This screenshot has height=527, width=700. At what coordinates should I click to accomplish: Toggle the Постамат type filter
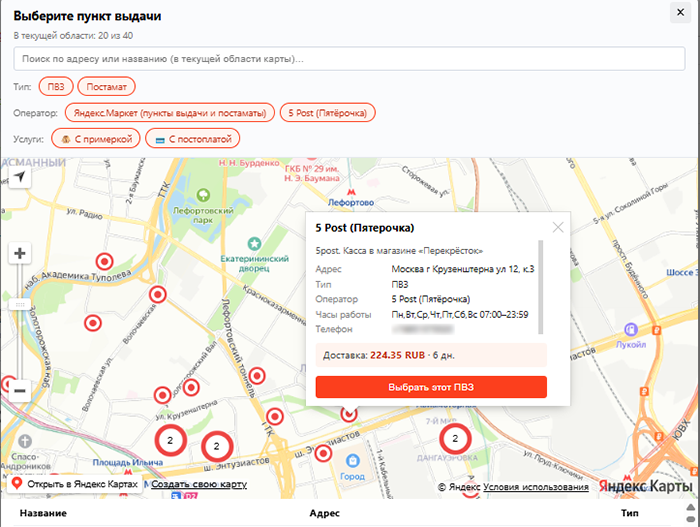(x=106, y=87)
